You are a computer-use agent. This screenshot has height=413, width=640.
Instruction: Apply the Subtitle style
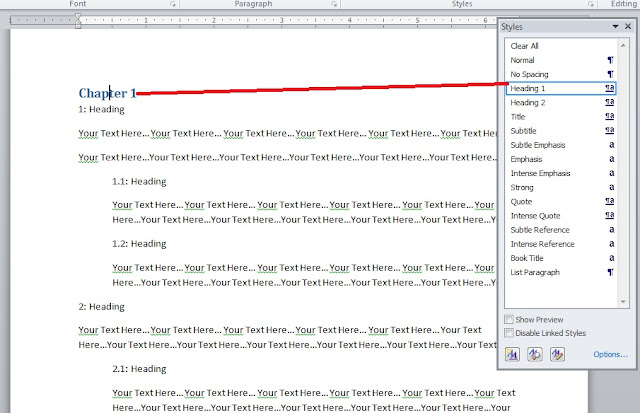[561, 131]
